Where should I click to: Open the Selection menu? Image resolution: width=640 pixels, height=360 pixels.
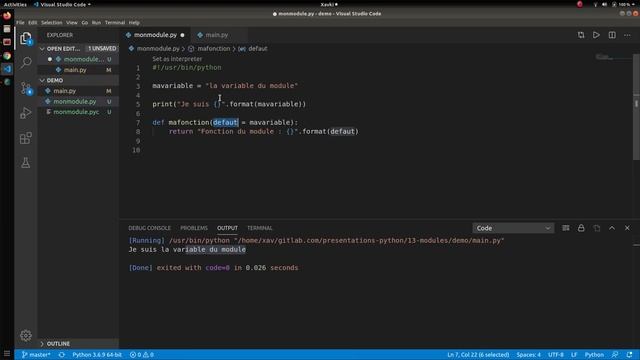click(x=51, y=23)
